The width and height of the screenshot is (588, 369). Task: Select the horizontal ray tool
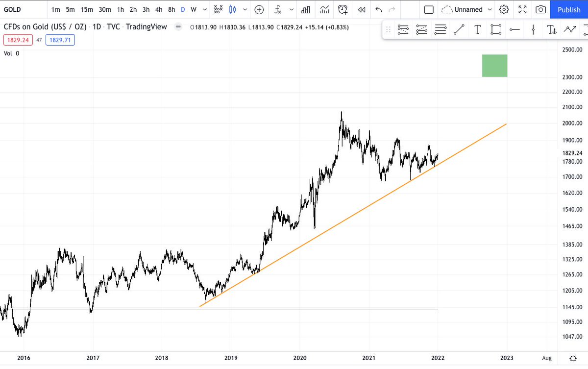tap(514, 30)
